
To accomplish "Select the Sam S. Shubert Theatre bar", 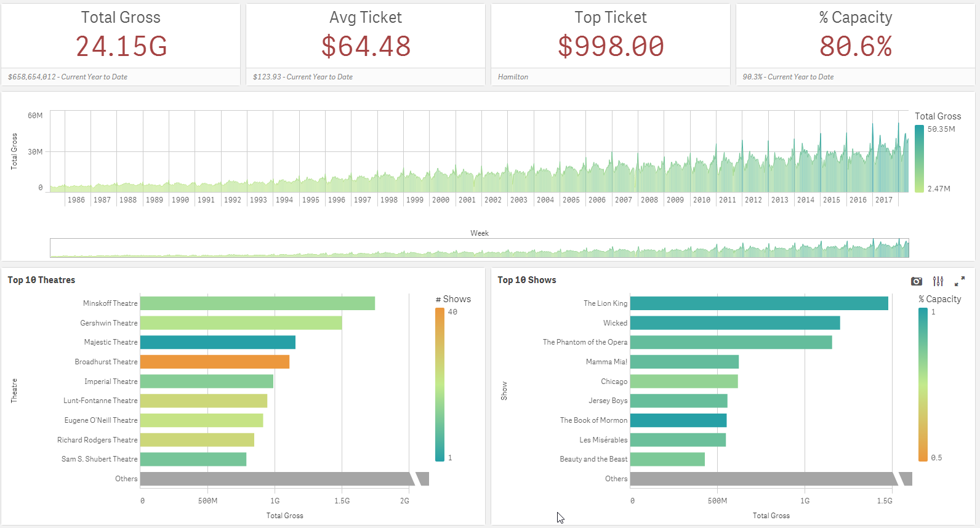I will tap(193, 459).
